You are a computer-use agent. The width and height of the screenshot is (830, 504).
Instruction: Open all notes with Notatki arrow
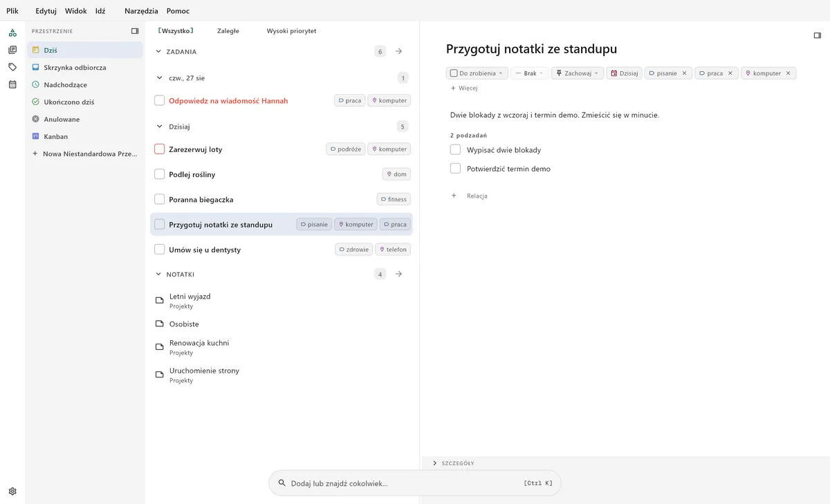[x=399, y=274]
